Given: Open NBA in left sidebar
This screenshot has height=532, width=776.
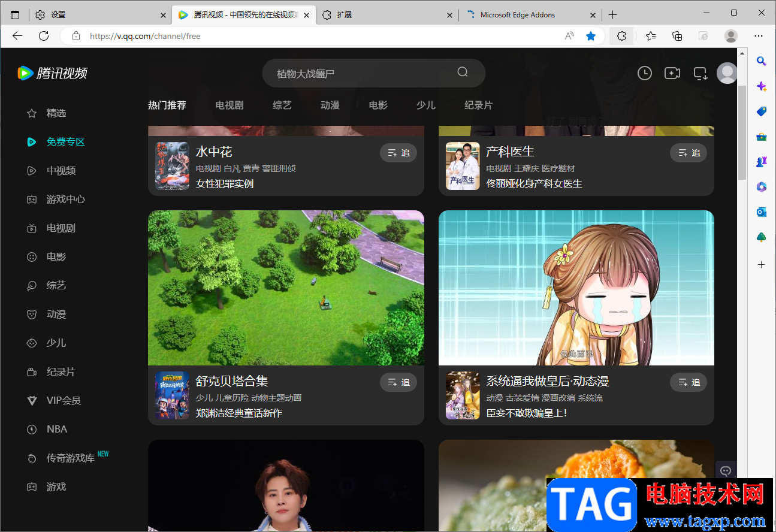Looking at the screenshot, I should pos(56,430).
